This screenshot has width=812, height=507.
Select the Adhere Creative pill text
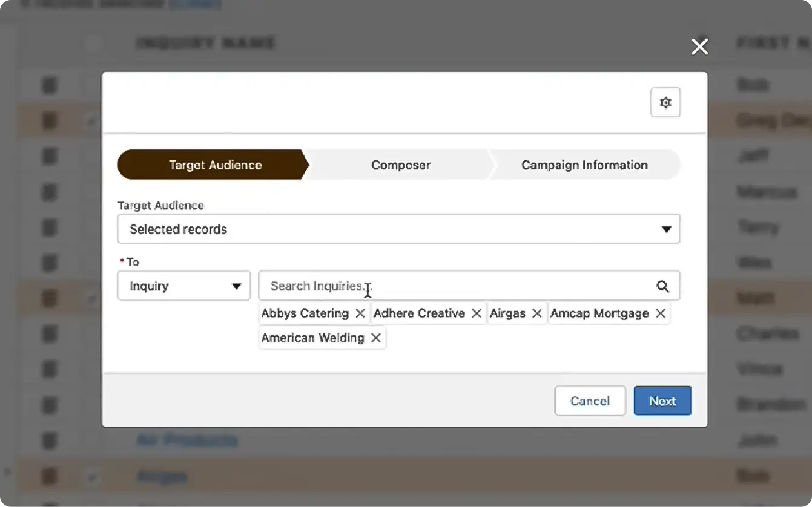[419, 313]
